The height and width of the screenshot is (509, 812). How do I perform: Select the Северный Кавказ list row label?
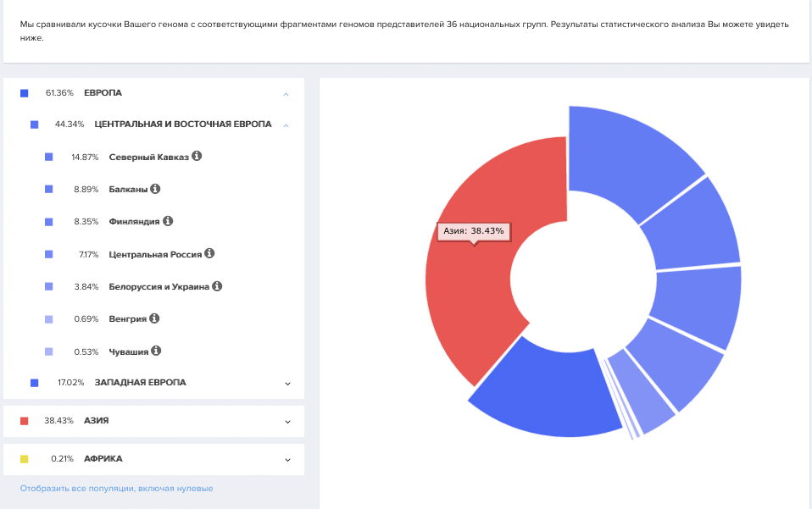[149, 158]
